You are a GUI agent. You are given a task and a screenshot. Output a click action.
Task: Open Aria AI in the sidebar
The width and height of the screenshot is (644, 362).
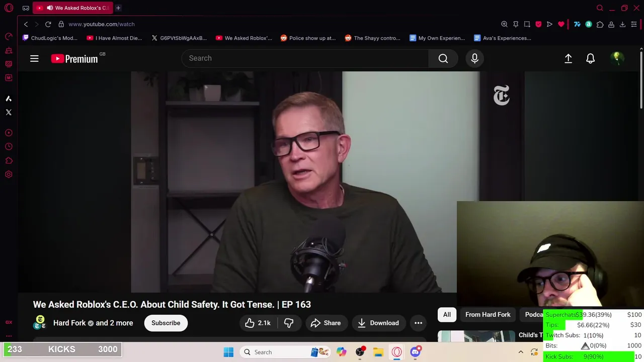coord(9,99)
